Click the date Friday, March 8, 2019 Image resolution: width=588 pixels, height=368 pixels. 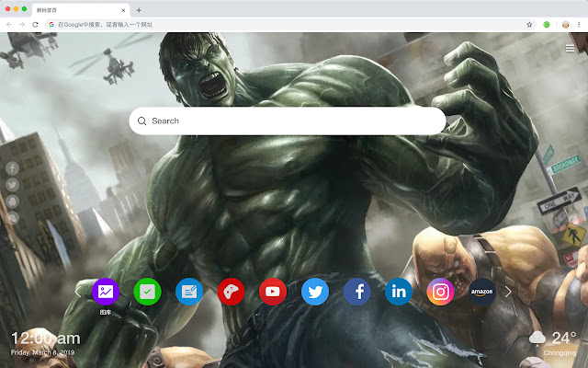tap(42, 352)
